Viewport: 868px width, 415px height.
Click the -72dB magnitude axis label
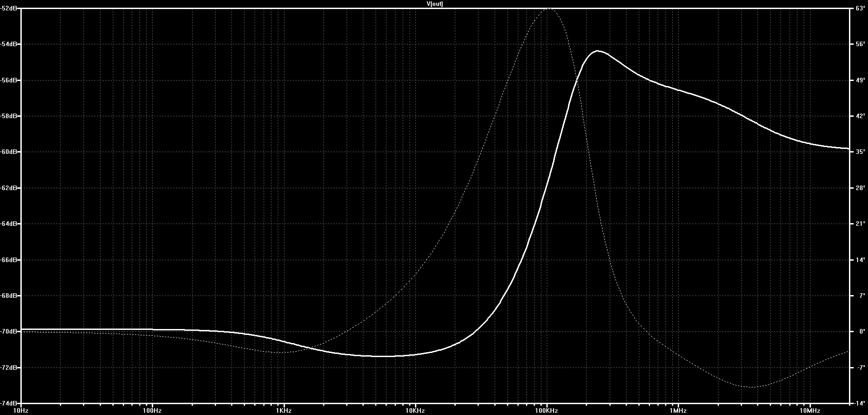(9, 367)
